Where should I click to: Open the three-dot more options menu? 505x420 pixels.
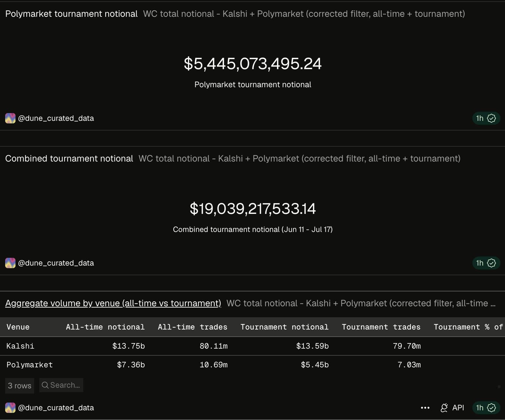425,408
